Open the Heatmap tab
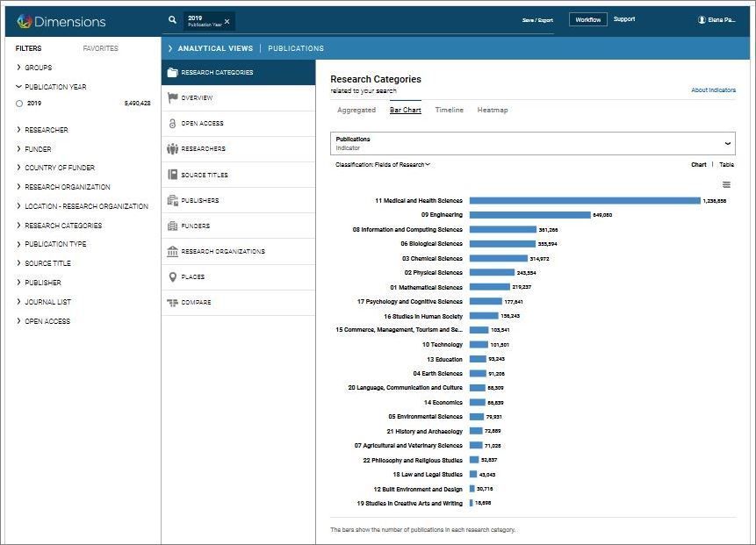 click(x=493, y=110)
